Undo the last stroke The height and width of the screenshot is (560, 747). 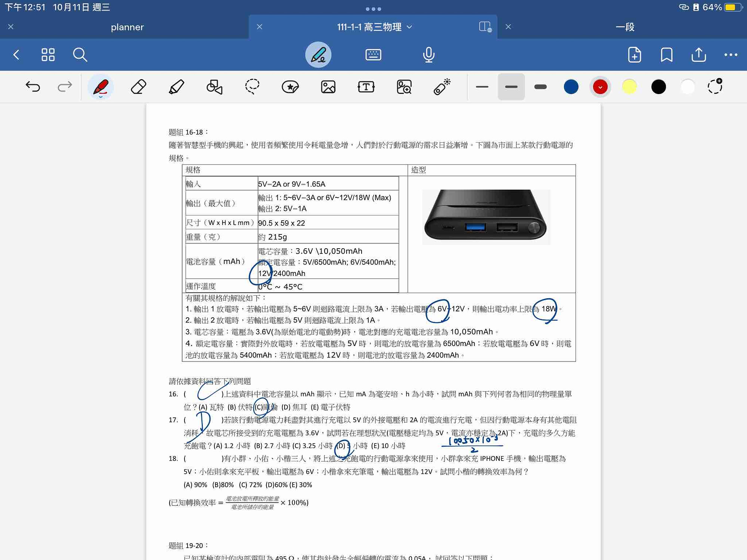click(33, 87)
